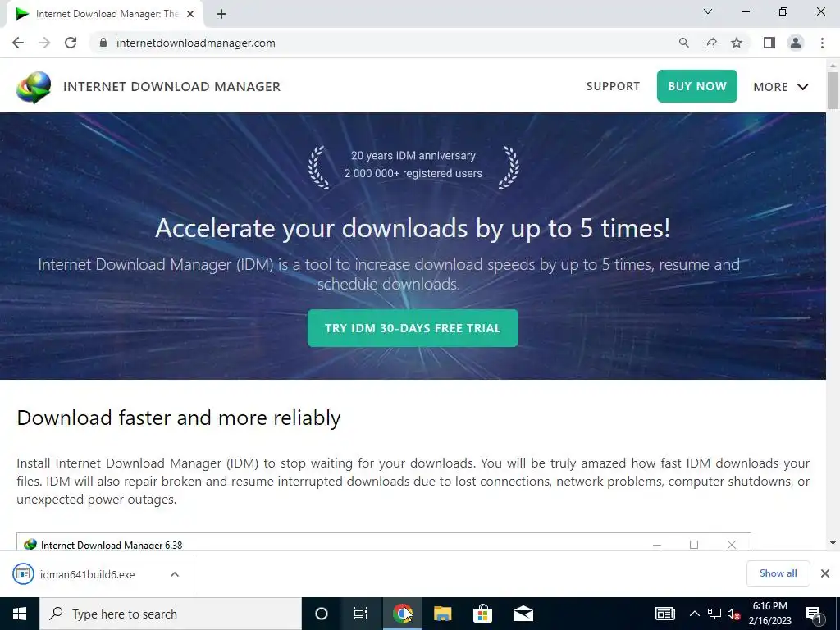Click the "2 000 000+ registered users" text
Image resolution: width=840 pixels, height=630 pixels.
pyautogui.click(x=413, y=174)
